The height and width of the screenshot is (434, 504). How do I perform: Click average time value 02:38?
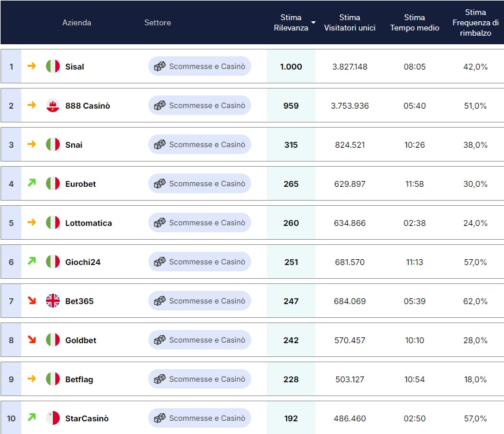click(x=415, y=223)
